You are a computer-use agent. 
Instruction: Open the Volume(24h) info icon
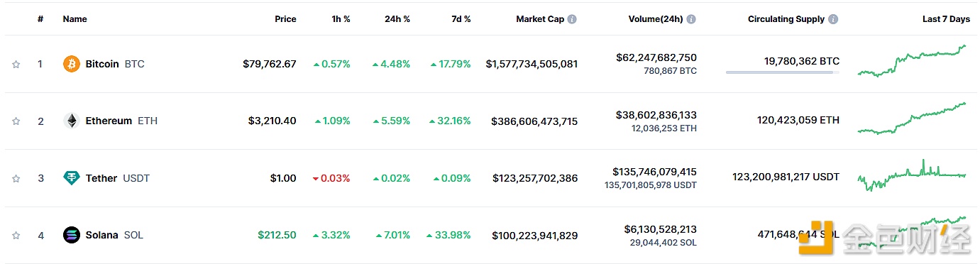pyautogui.click(x=691, y=19)
